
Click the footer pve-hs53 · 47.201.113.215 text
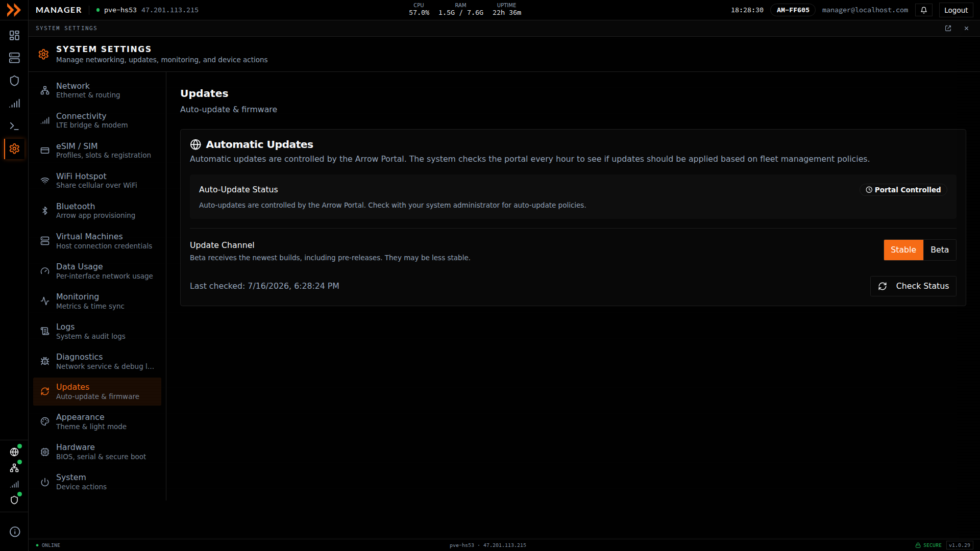point(488,545)
